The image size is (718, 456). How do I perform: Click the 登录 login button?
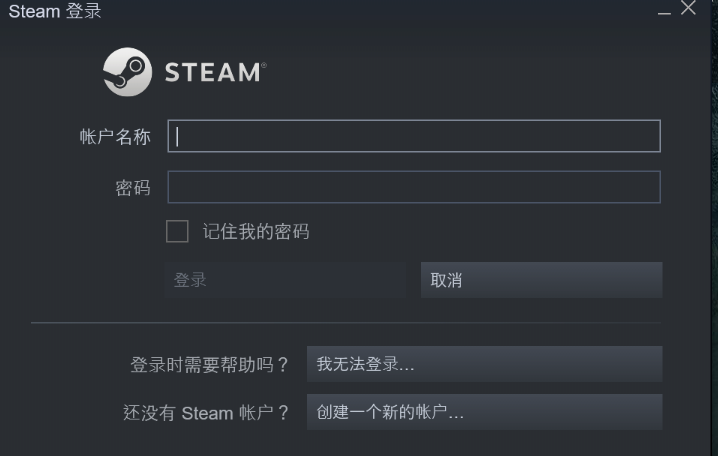point(285,280)
